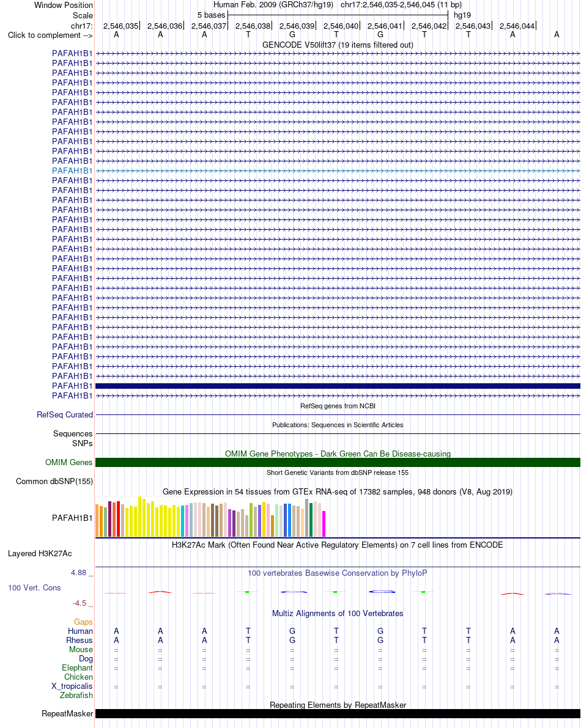Click the chr17: label of base position ruler
The width and height of the screenshot is (581, 728).
(x=82, y=26)
